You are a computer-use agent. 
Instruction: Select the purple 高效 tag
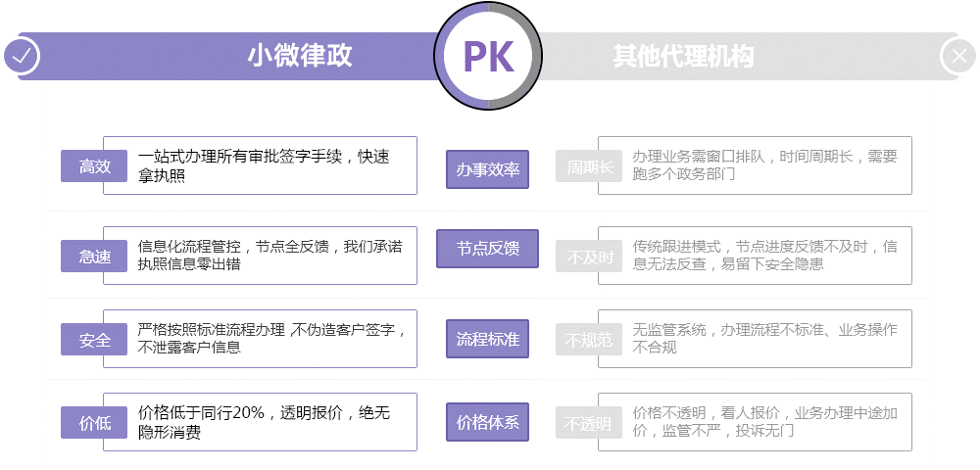point(94,166)
